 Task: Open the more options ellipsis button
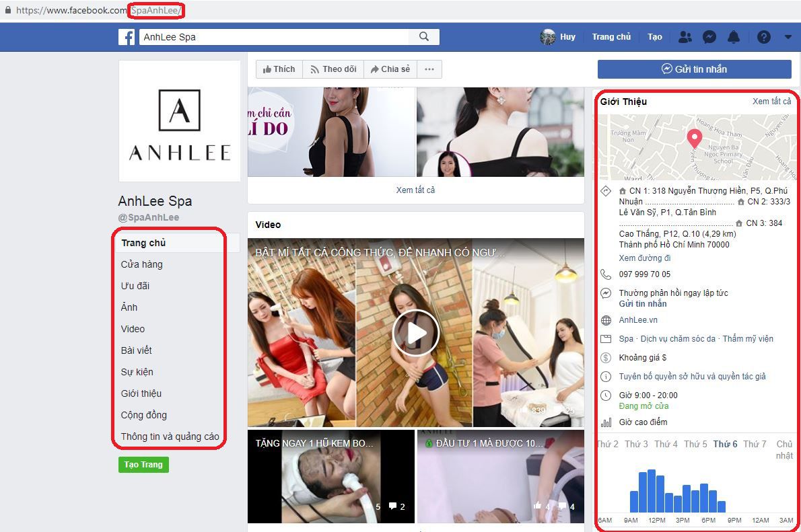(429, 69)
